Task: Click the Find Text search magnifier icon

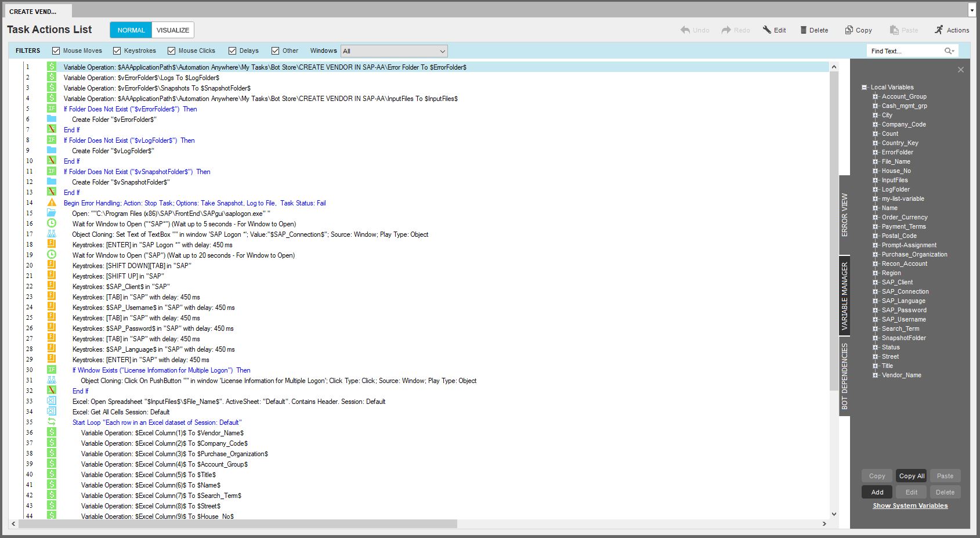Action: click(x=948, y=51)
